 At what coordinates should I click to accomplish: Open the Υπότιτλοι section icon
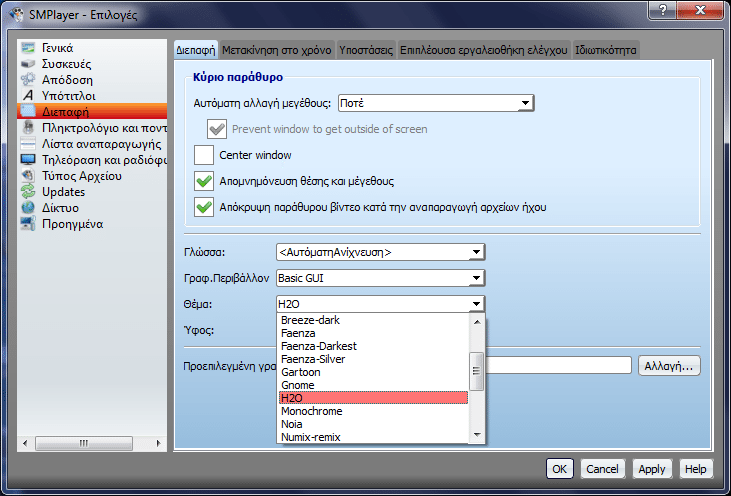point(28,96)
